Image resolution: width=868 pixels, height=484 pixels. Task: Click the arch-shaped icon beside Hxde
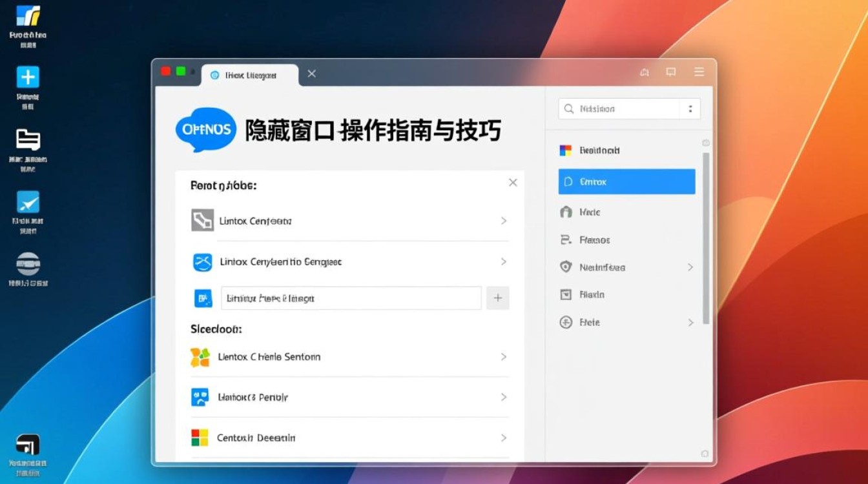click(566, 212)
